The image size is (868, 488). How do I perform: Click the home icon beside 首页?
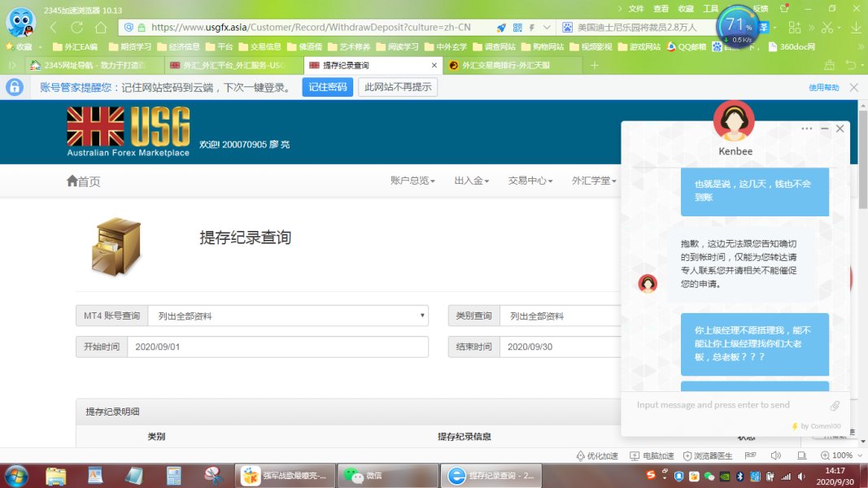pyautogui.click(x=72, y=181)
